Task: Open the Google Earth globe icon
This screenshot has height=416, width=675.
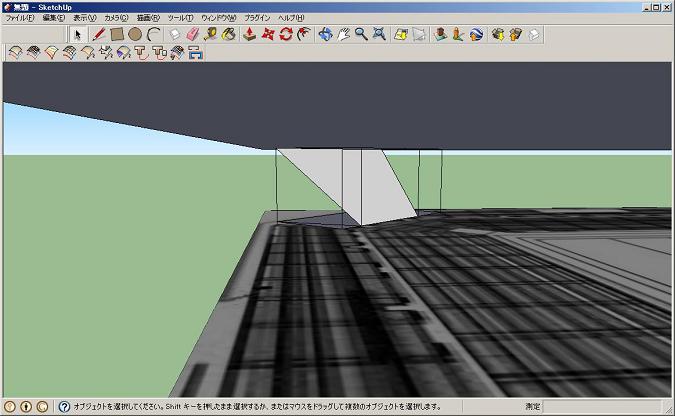Action: [476, 35]
